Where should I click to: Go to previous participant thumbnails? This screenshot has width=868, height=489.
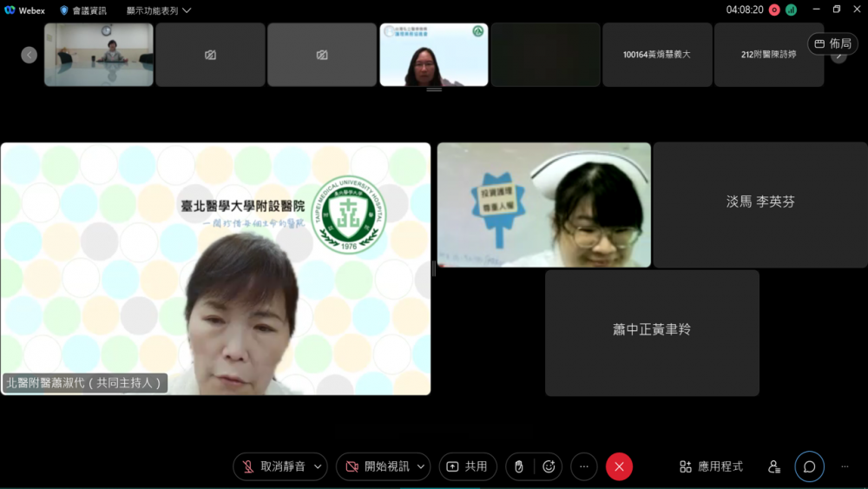29,55
